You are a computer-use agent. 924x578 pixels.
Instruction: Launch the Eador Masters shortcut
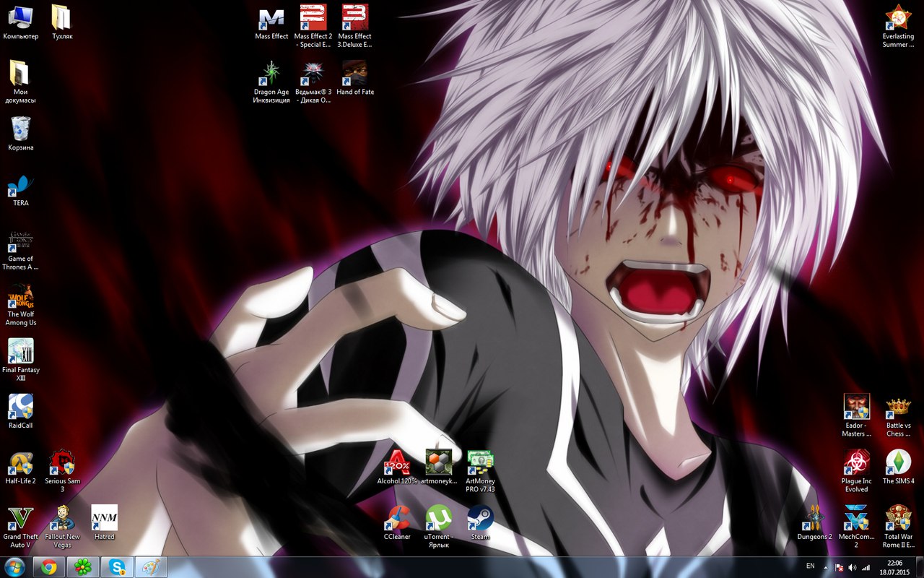(857, 415)
